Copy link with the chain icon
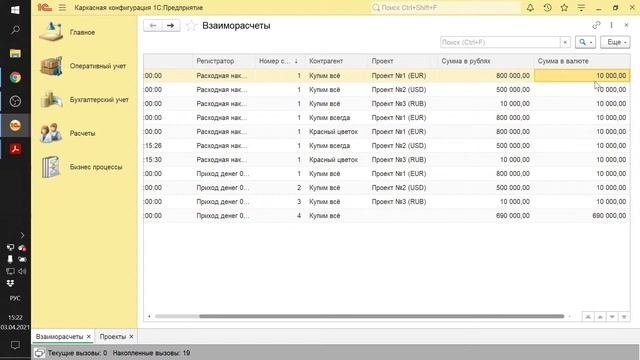Screen dimensions: 640x360 point(596,25)
